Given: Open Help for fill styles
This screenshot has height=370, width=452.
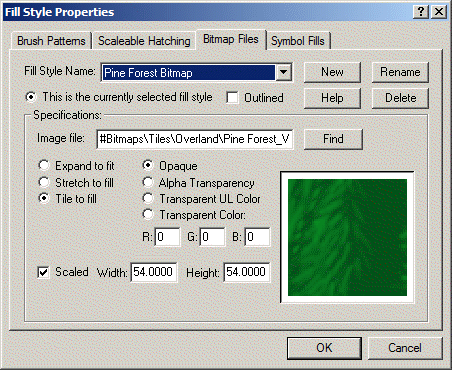Looking at the screenshot, I should pos(332,98).
